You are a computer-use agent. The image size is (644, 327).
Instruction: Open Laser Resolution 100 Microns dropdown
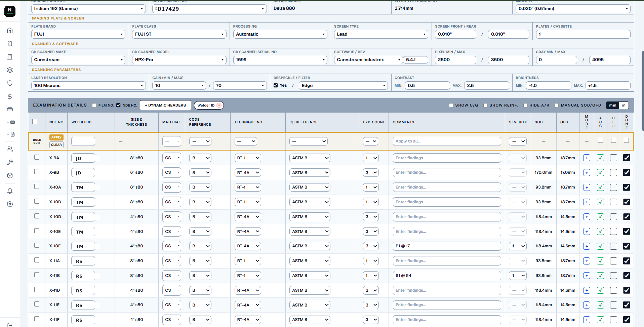[x=88, y=86]
